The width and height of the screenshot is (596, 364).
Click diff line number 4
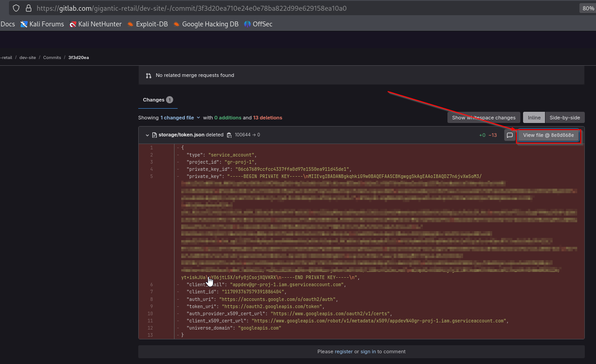point(151,169)
